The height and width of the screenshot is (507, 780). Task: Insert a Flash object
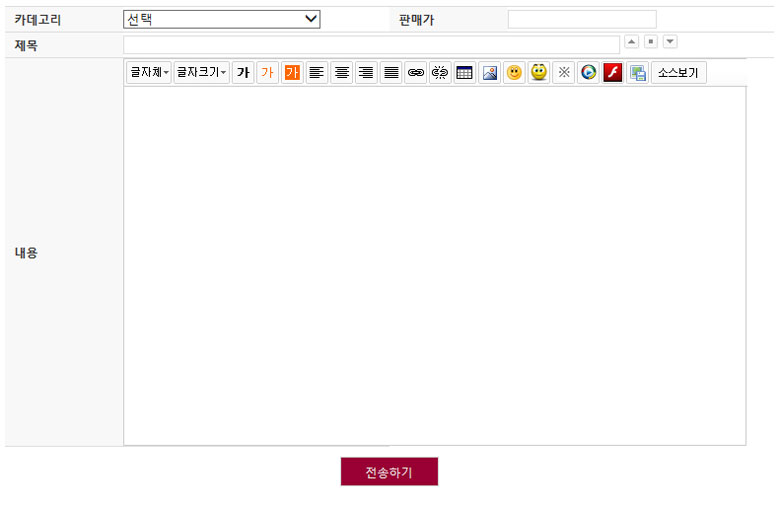point(613,73)
